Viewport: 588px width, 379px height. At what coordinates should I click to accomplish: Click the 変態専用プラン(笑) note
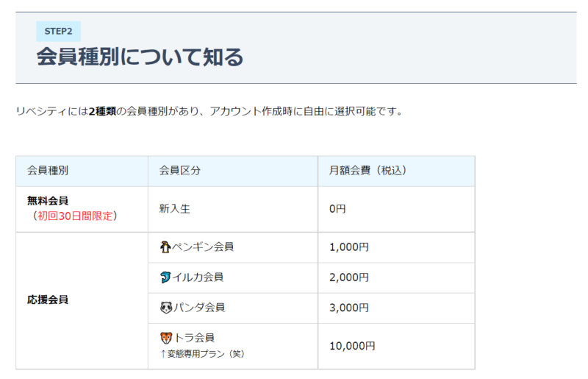click(202, 354)
